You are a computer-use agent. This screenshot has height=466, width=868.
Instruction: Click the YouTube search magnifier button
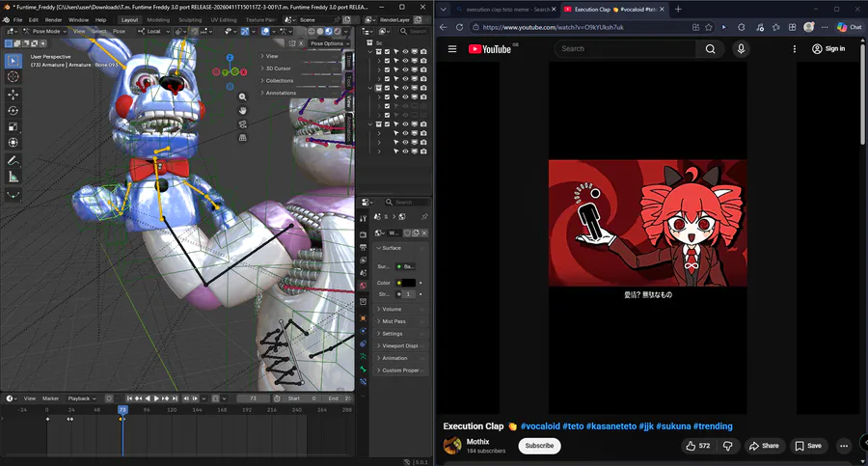(710, 49)
